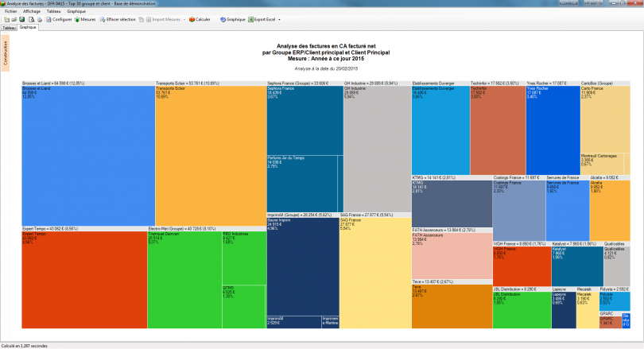Select the Graphique tab
Screen dimensions: 644x349
pyautogui.click(x=28, y=27)
